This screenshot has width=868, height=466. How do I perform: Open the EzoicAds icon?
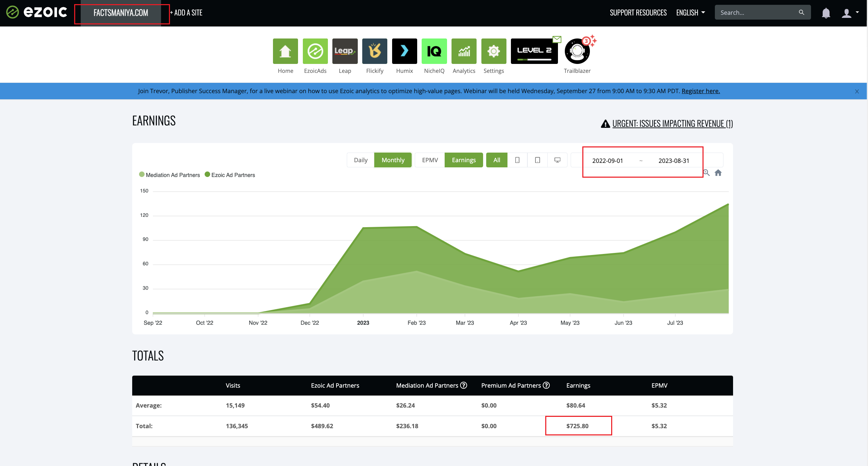[x=315, y=51]
